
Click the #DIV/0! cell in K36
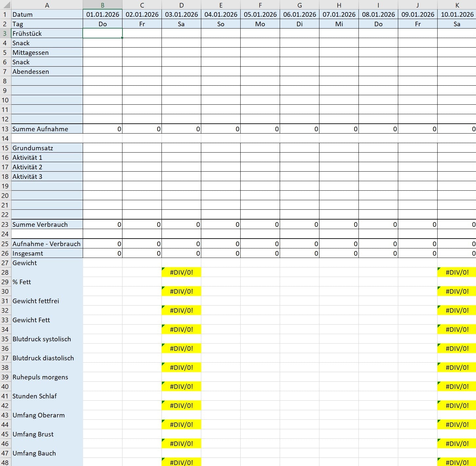pyautogui.click(x=457, y=349)
